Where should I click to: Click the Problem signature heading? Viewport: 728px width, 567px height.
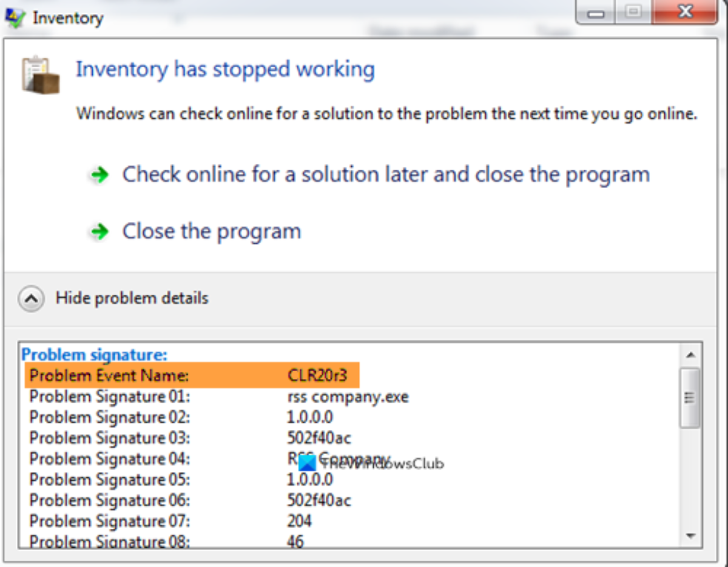tap(94, 355)
